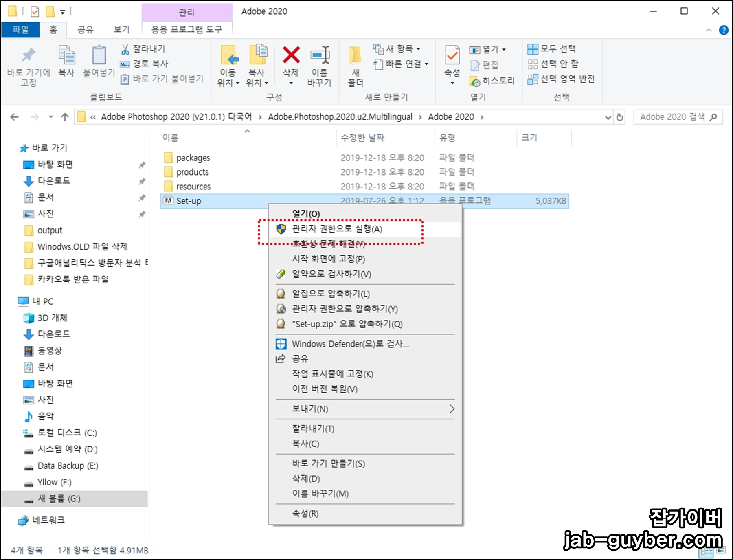Expand the Send to (보내기) submenu
Viewport: 733px width, 560px height.
365,409
